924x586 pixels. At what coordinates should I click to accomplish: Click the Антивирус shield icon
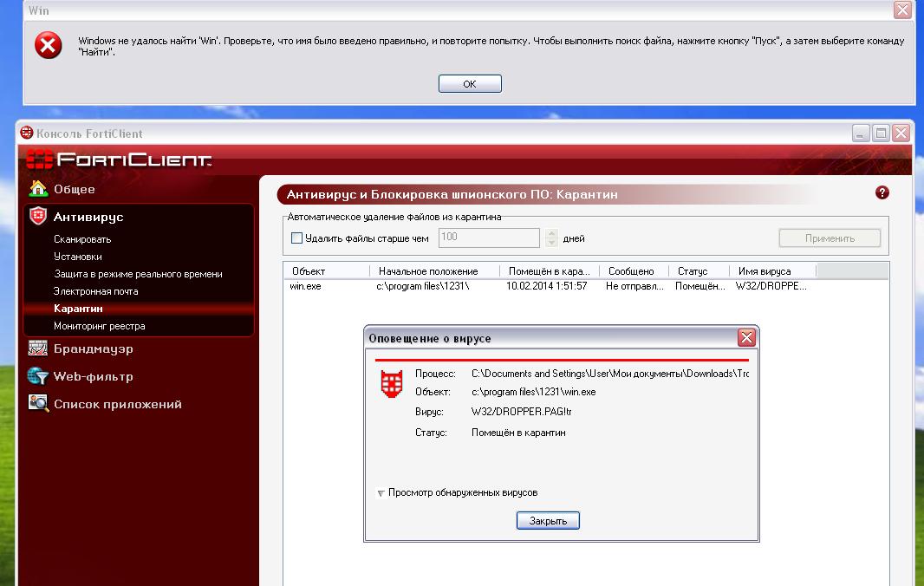coord(38,217)
